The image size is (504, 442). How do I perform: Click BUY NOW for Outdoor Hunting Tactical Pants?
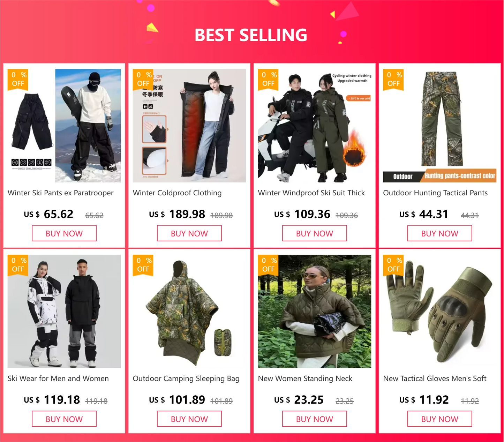(440, 233)
